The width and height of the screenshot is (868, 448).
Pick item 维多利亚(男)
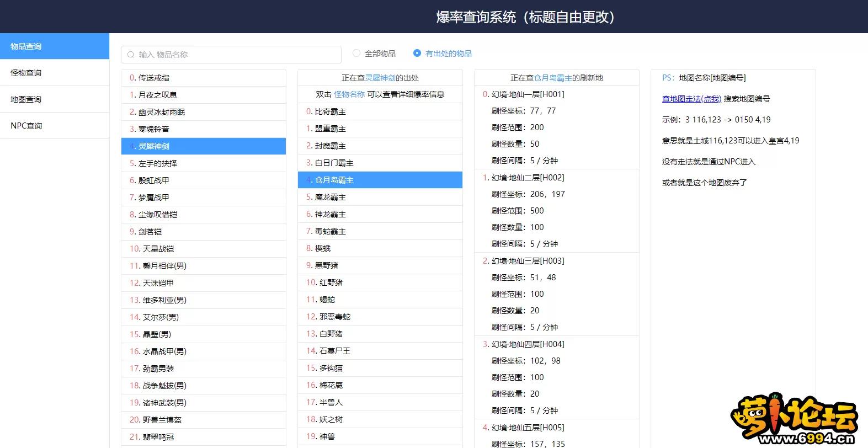204,300
